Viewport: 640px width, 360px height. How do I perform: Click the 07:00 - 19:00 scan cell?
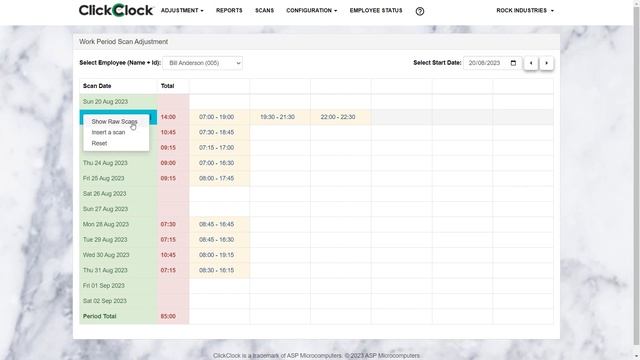pos(220,117)
